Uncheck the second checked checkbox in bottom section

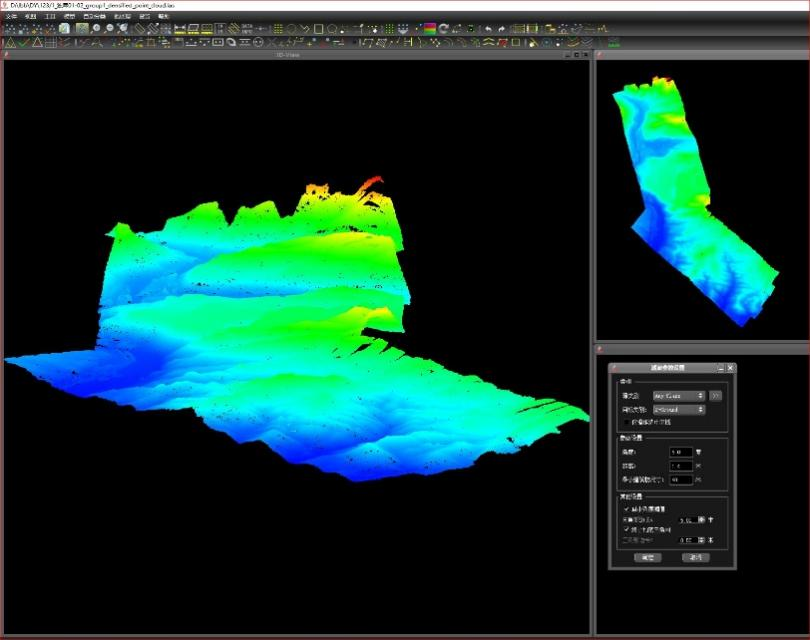627,529
